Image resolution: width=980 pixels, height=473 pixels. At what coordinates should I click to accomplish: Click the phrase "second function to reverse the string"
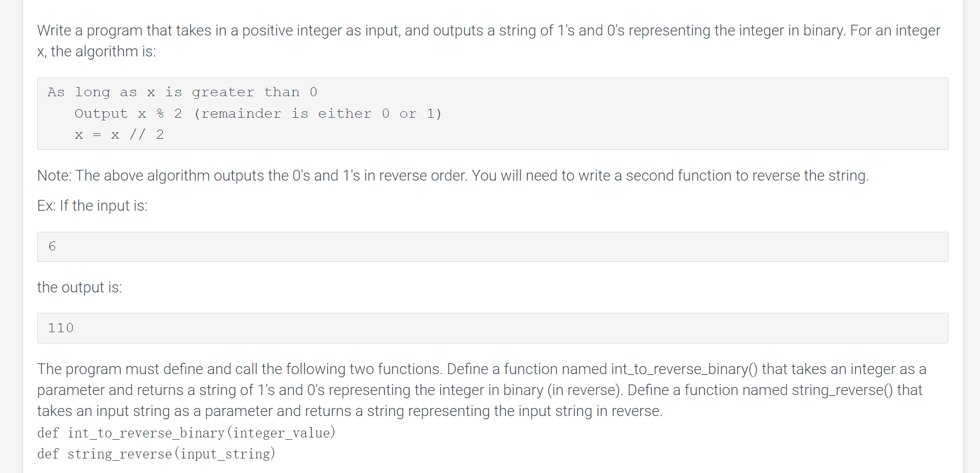pos(747,176)
